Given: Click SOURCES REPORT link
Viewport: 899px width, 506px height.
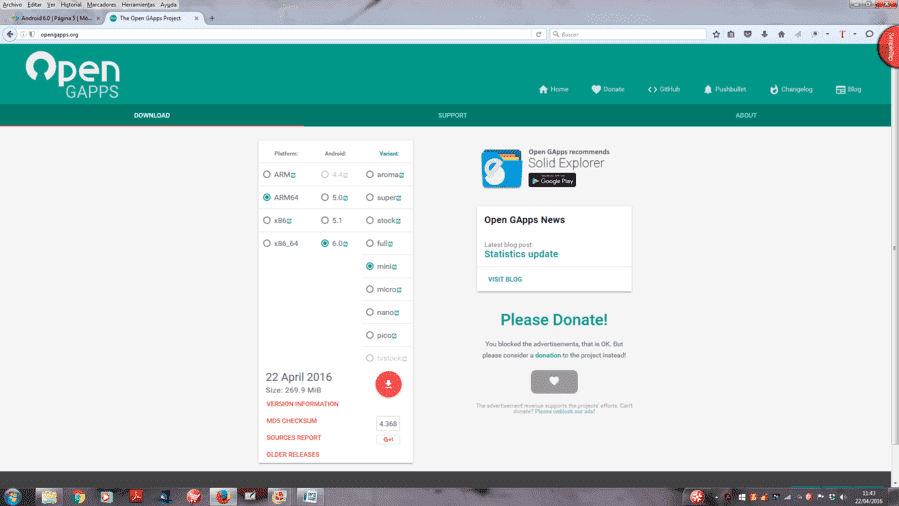Looking at the screenshot, I should click(294, 437).
